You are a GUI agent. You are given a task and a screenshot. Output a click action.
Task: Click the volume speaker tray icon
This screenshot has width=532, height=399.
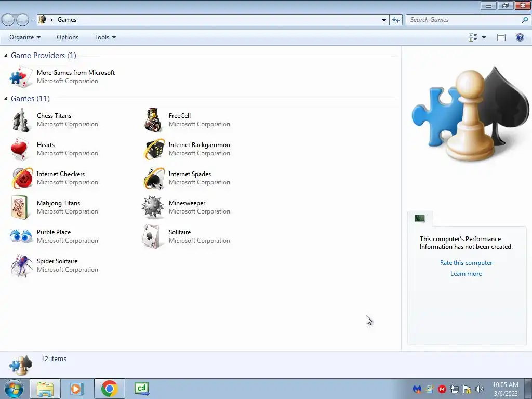(479, 389)
